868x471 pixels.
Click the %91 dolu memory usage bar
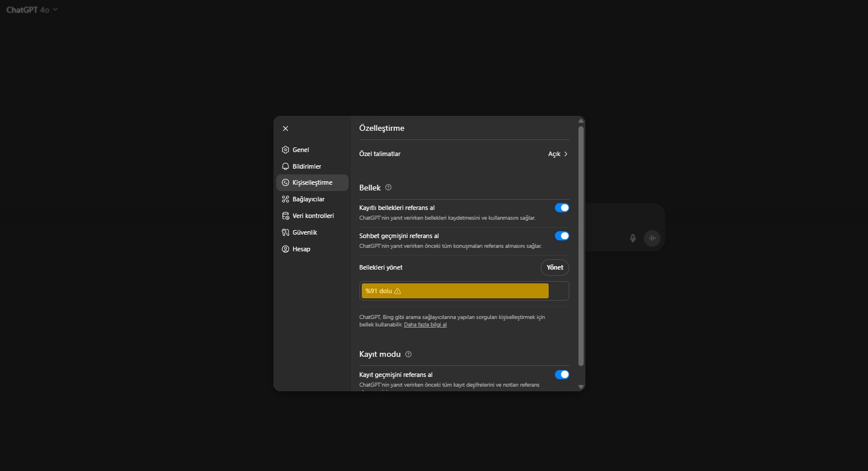point(464,291)
